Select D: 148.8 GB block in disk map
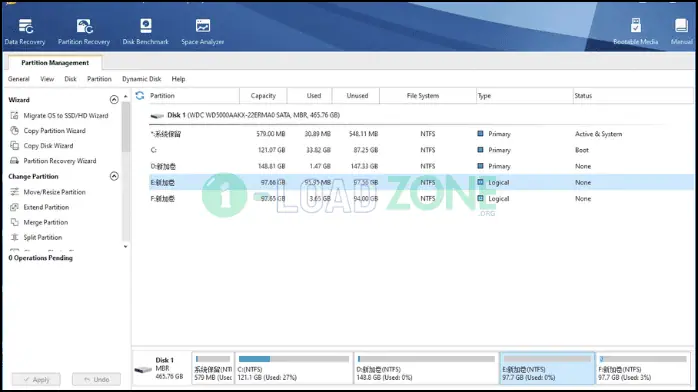Viewport: 698px width, 392px height. [x=426, y=368]
